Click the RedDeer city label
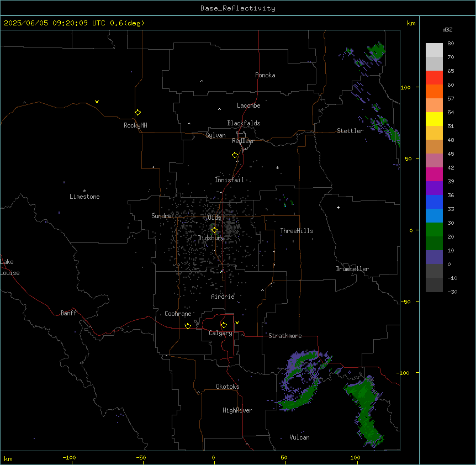The image size is (476, 465). [243, 141]
